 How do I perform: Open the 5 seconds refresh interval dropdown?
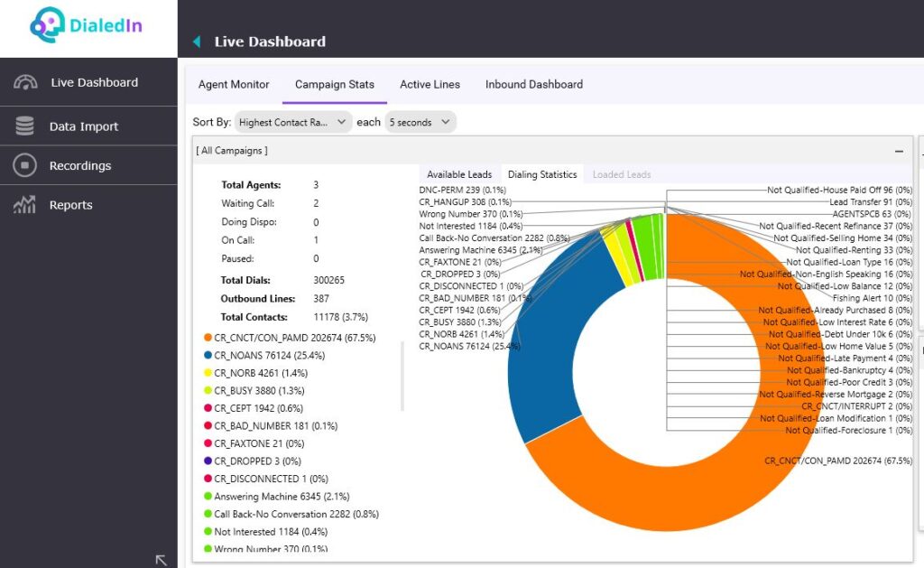pos(420,122)
